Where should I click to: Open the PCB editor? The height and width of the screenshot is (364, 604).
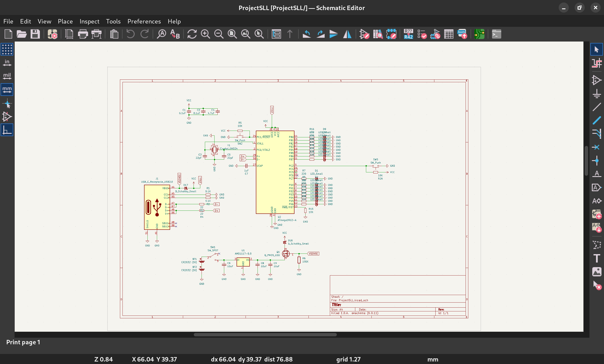pos(479,34)
